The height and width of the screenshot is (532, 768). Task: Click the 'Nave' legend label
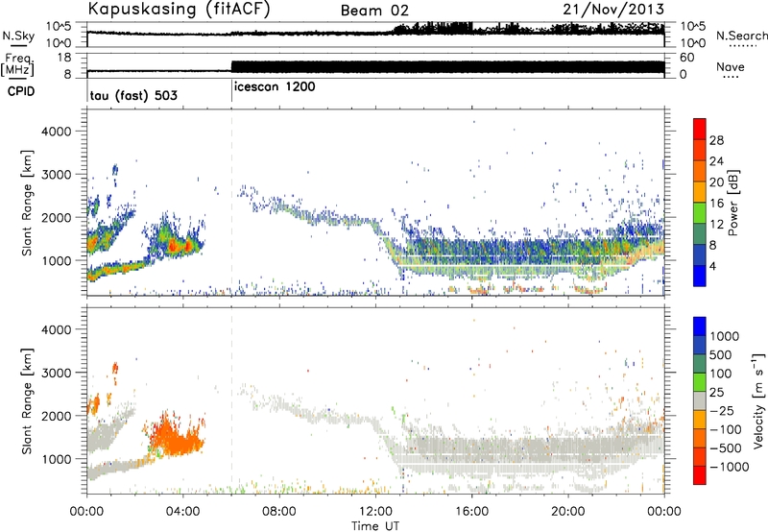(731, 66)
